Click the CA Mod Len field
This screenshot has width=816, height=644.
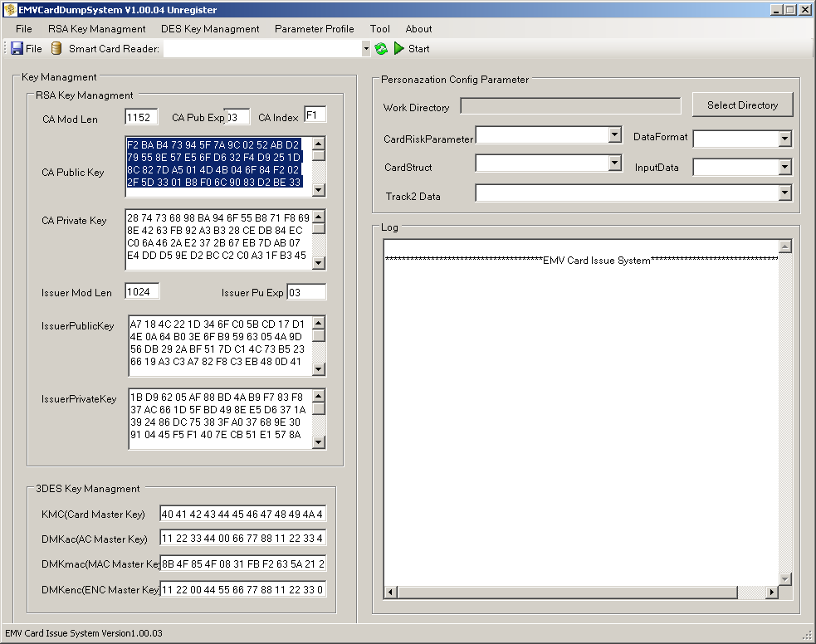[x=141, y=119]
